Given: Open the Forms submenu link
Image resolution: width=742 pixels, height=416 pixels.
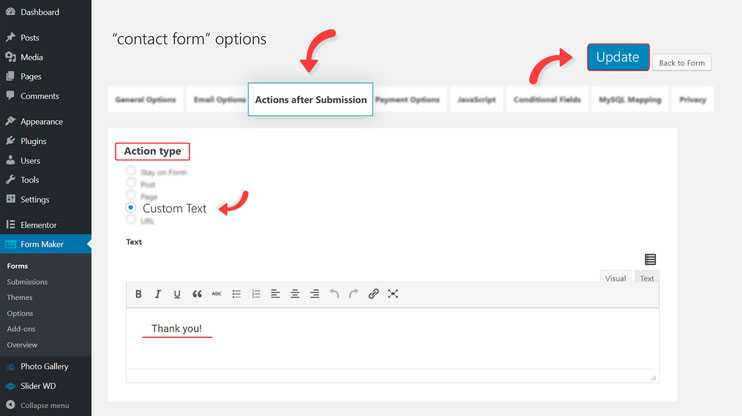Looking at the screenshot, I should (x=18, y=266).
